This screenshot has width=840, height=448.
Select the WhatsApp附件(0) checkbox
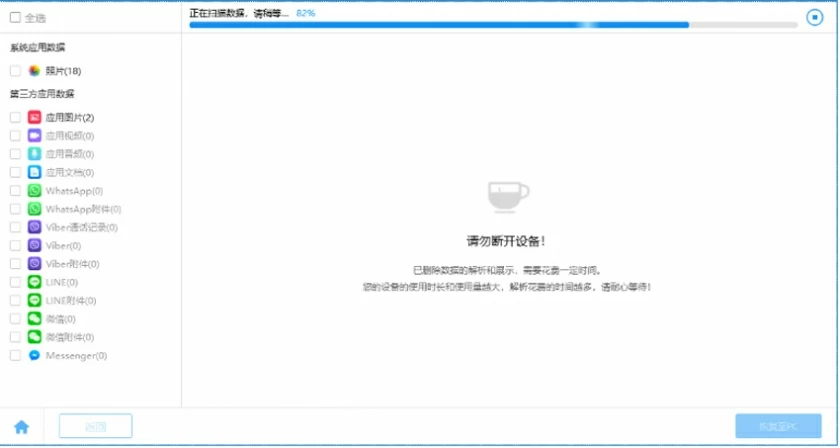pos(15,208)
